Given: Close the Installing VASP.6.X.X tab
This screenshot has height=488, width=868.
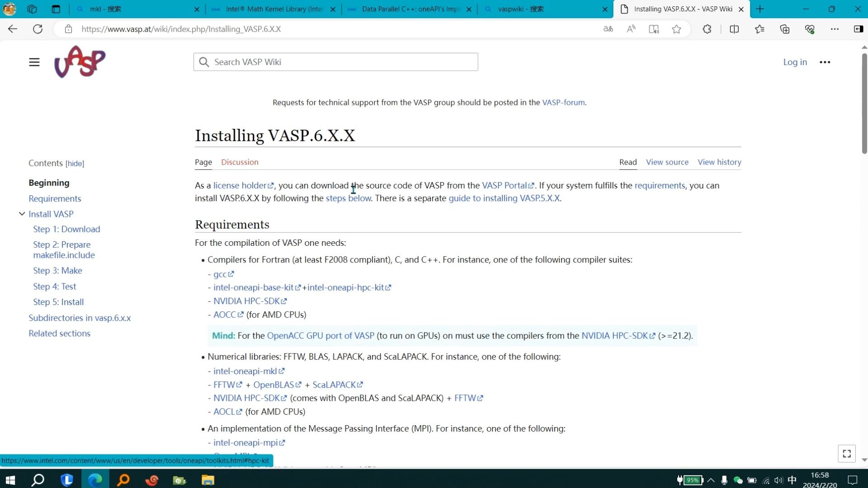Looking at the screenshot, I should click(x=741, y=9).
